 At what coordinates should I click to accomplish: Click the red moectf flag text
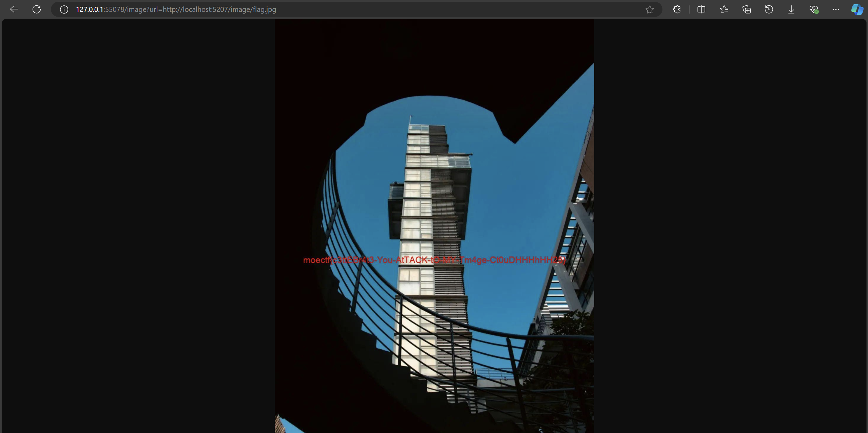pyautogui.click(x=434, y=260)
